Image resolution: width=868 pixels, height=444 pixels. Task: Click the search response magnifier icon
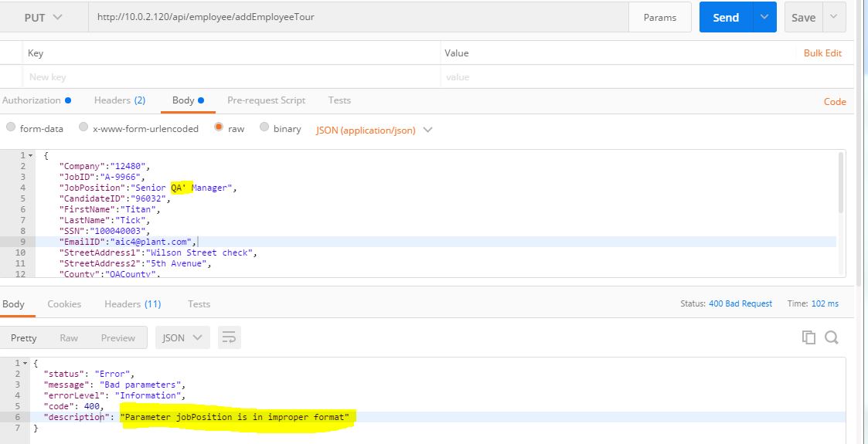(832, 337)
